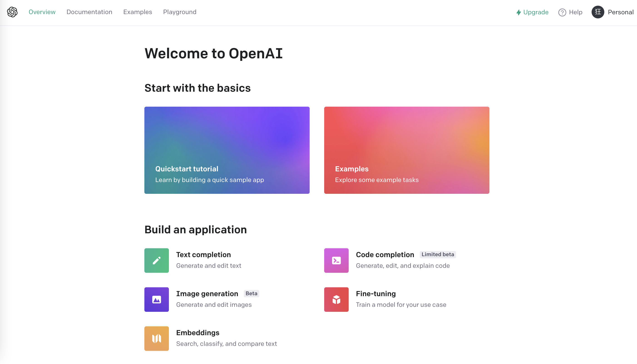Navigate to Examples menu item

(137, 12)
